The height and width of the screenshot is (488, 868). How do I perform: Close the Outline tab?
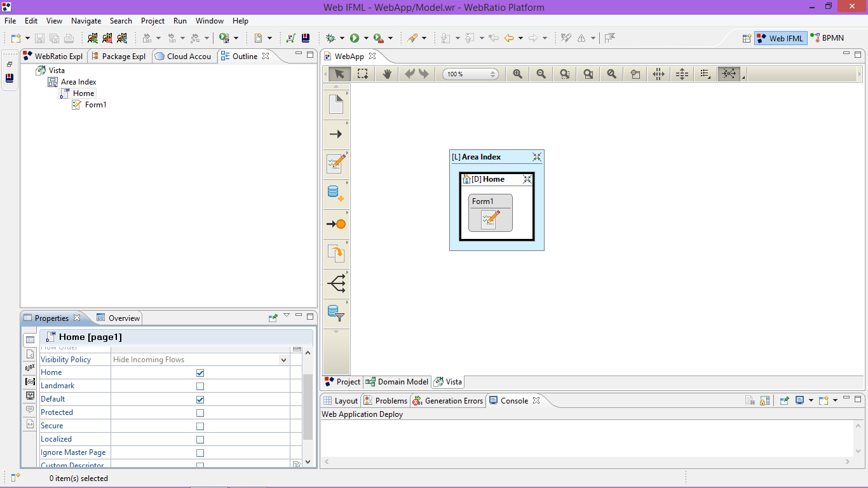pyautogui.click(x=266, y=56)
